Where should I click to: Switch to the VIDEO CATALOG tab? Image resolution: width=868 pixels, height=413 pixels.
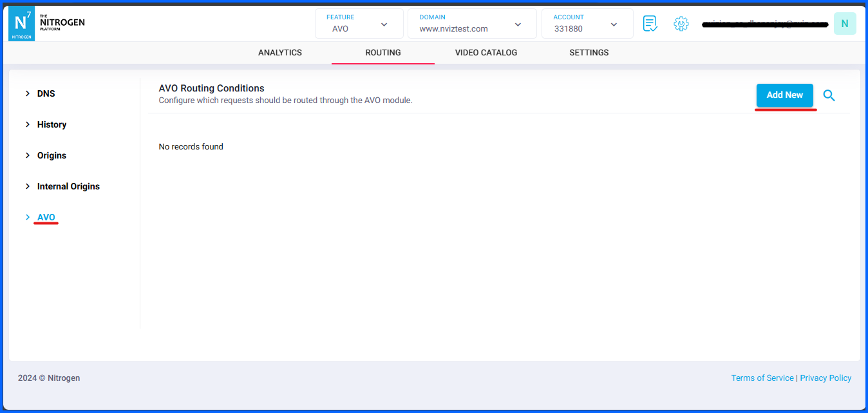tap(486, 52)
